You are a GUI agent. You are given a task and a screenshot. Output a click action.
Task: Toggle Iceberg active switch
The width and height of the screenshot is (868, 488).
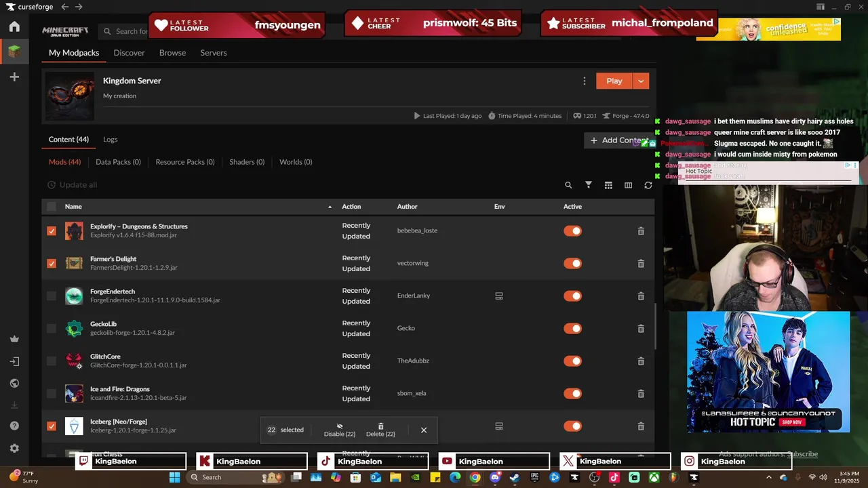573,426
